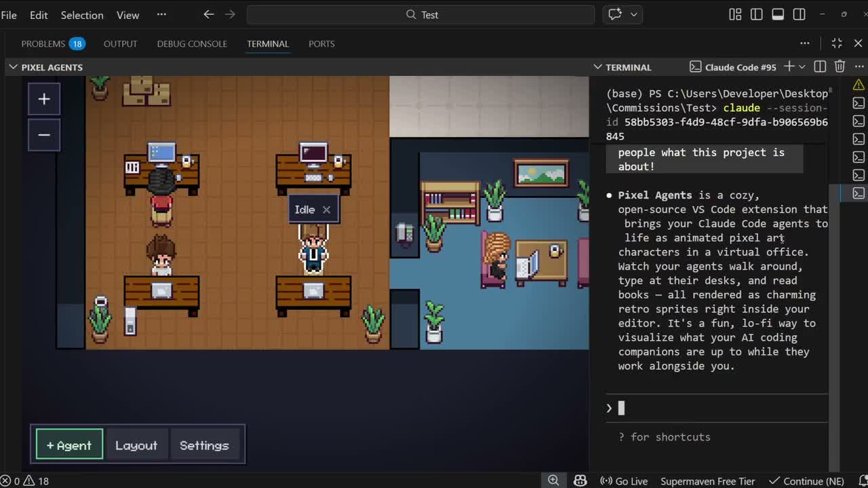Collapse the Terminal section chevron
The width and height of the screenshot is (868, 488).
pyautogui.click(x=597, y=67)
